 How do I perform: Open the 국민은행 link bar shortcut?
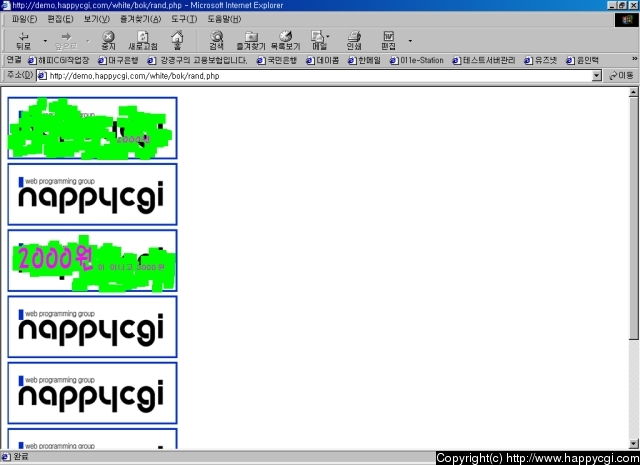point(277,60)
